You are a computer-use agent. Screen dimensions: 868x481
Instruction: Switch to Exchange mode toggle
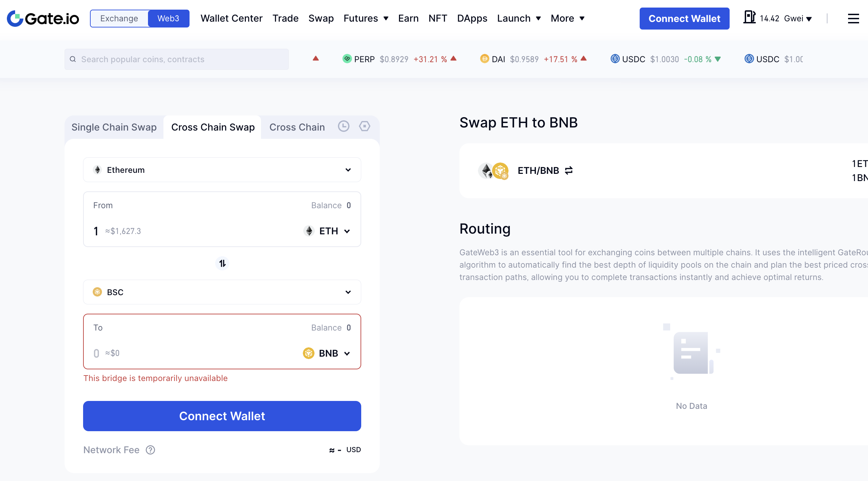(x=119, y=19)
